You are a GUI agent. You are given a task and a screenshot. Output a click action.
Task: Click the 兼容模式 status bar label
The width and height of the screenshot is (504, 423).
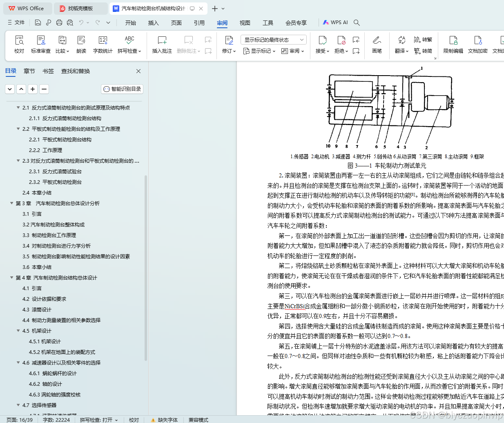point(198,420)
